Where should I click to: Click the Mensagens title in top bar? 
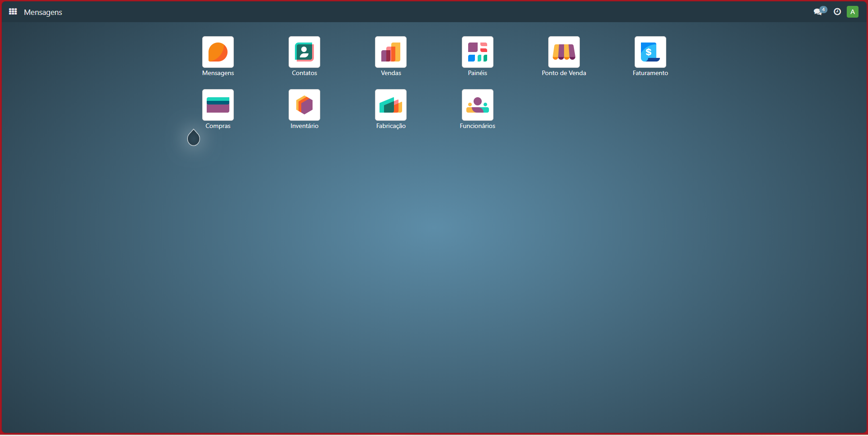(43, 12)
